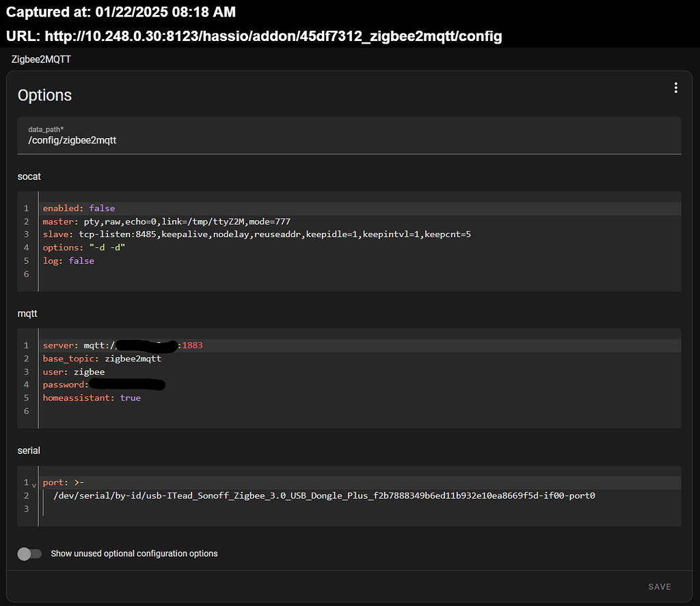Image resolution: width=700 pixels, height=606 pixels.
Task: Click the socat master pty line
Action: click(x=360, y=221)
